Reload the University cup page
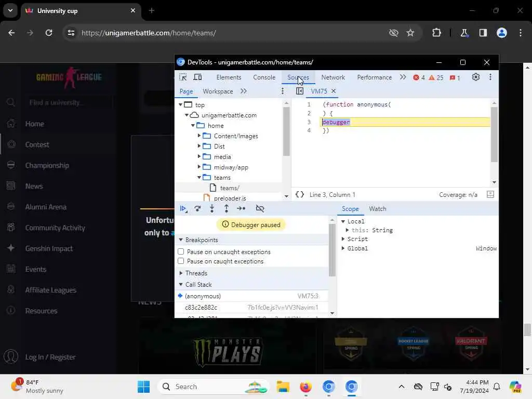Viewport: 532px width, 399px height. 49,33
